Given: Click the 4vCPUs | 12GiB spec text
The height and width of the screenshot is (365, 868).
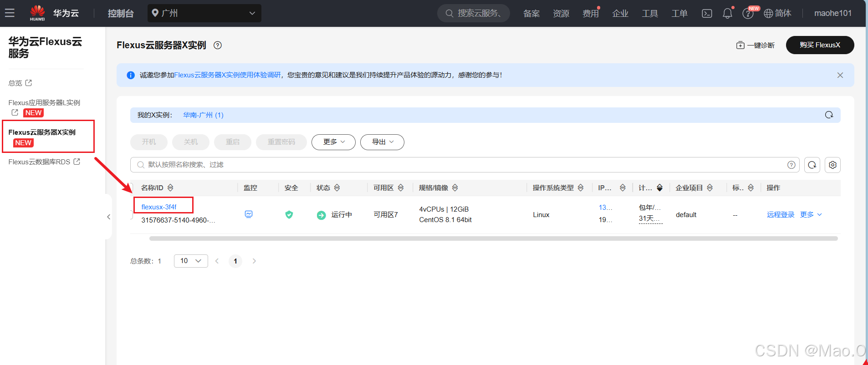Looking at the screenshot, I should pyautogui.click(x=444, y=209).
